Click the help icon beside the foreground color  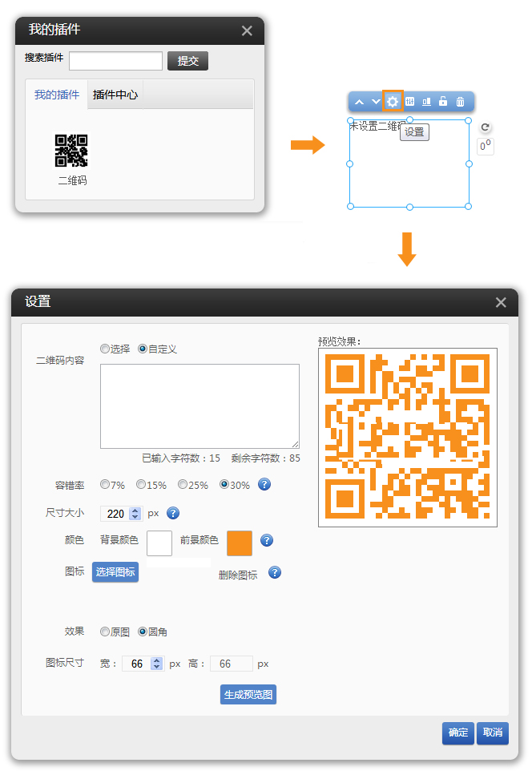click(267, 541)
